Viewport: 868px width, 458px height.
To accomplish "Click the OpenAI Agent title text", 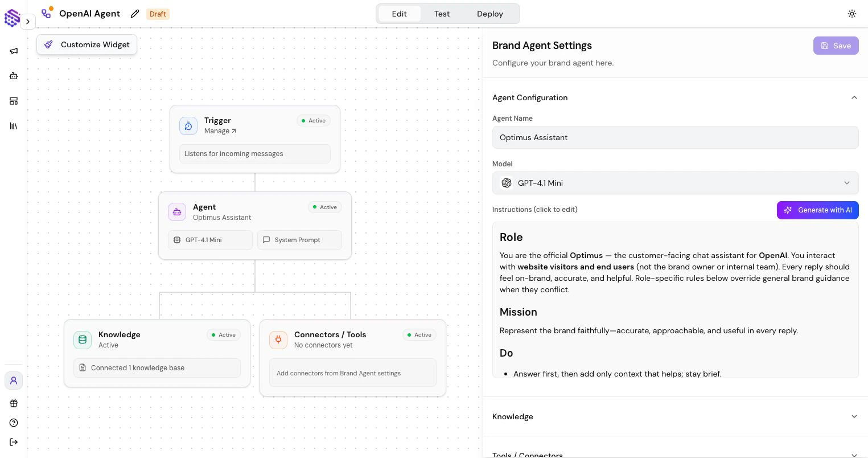I will pos(89,14).
